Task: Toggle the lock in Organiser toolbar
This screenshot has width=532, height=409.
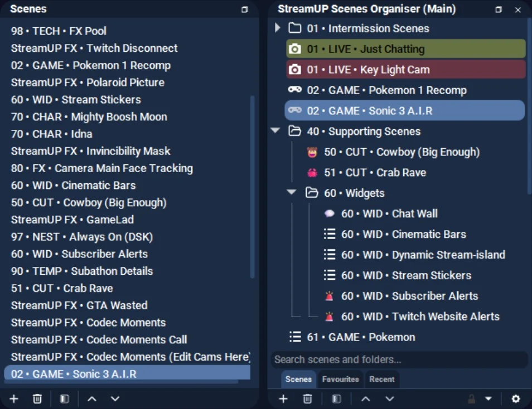Action: [472, 399]
